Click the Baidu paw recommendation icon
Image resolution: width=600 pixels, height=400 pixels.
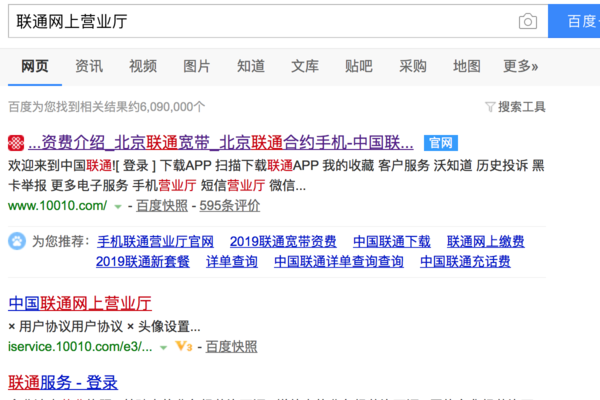tap(17, 241)
